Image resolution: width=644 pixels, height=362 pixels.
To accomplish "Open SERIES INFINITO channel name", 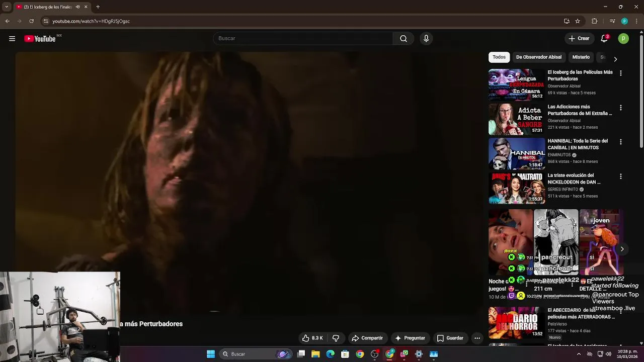I will [x=562, y=190].
